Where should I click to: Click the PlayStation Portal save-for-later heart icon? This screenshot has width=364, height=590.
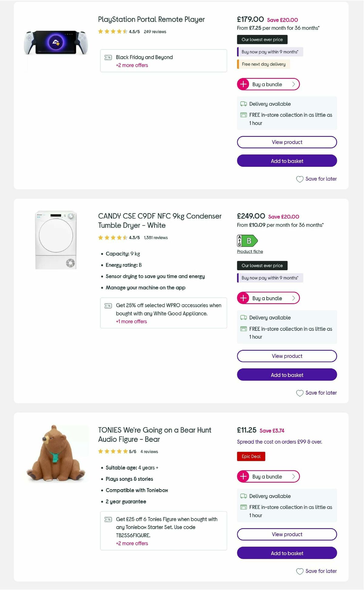coord(300,179)
